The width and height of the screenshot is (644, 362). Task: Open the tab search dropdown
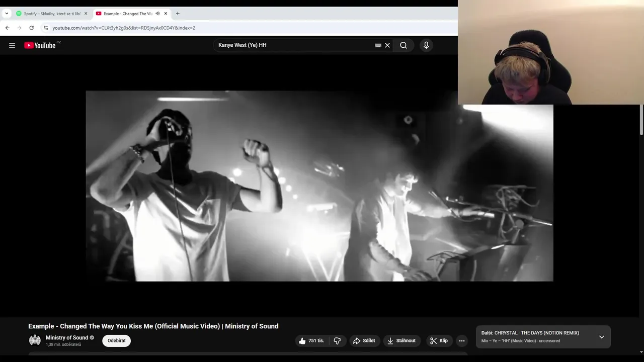[x=7, y=14]
